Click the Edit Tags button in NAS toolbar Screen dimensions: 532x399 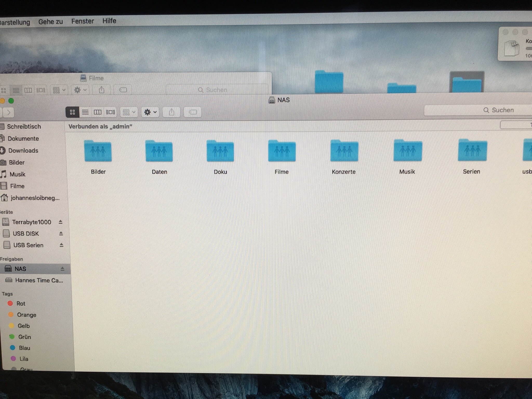tap(193, 112)
